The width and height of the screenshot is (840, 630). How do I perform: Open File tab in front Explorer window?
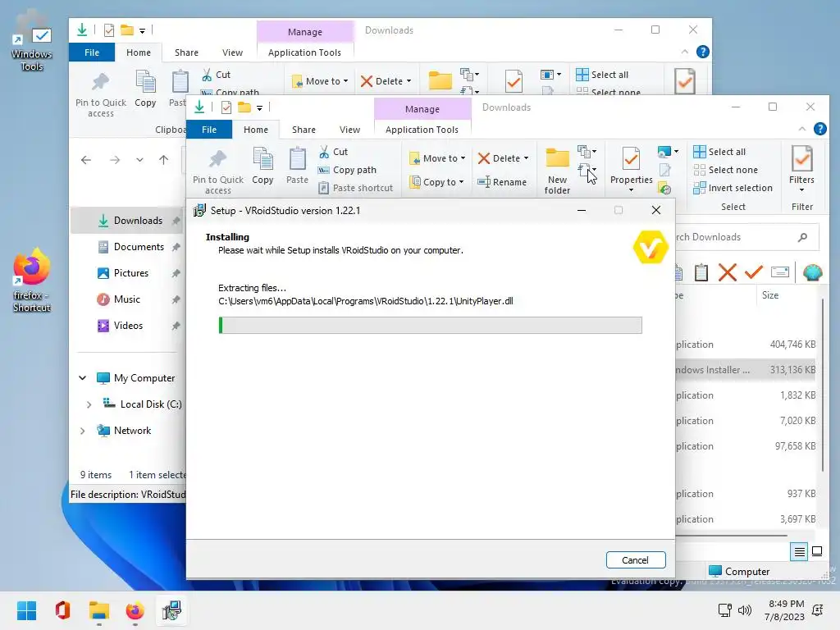click(209, 130)
